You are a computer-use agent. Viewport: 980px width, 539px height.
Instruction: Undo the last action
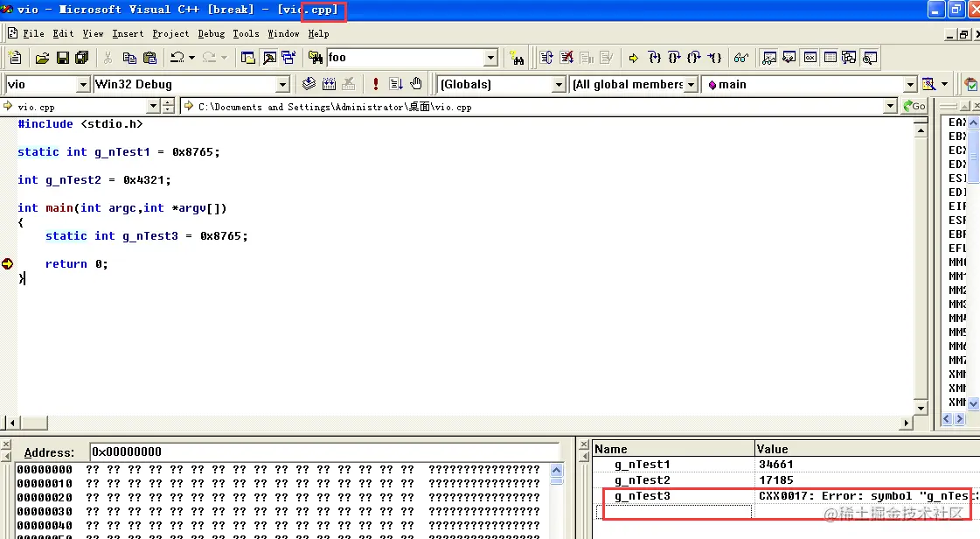[177, 58]
